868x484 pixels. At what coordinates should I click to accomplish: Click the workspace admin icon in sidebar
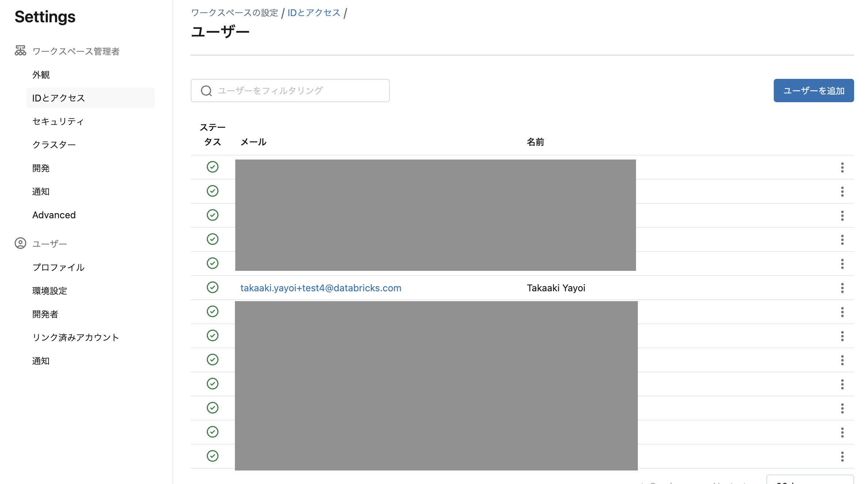(x=20, y=51)
